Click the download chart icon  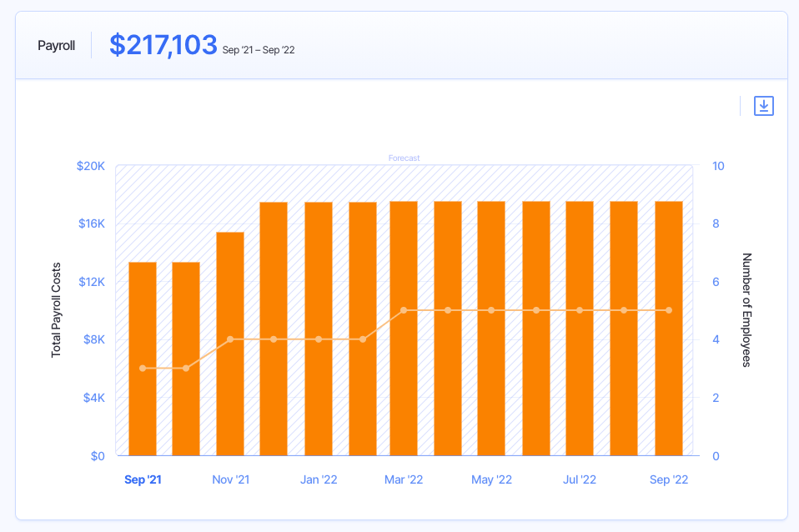pos(763,106)
